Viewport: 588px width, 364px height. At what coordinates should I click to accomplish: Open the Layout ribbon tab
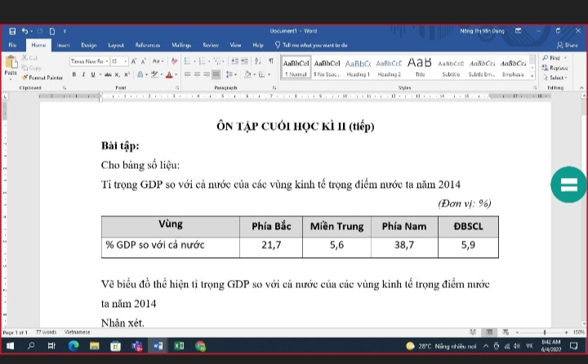click(116, 45)
